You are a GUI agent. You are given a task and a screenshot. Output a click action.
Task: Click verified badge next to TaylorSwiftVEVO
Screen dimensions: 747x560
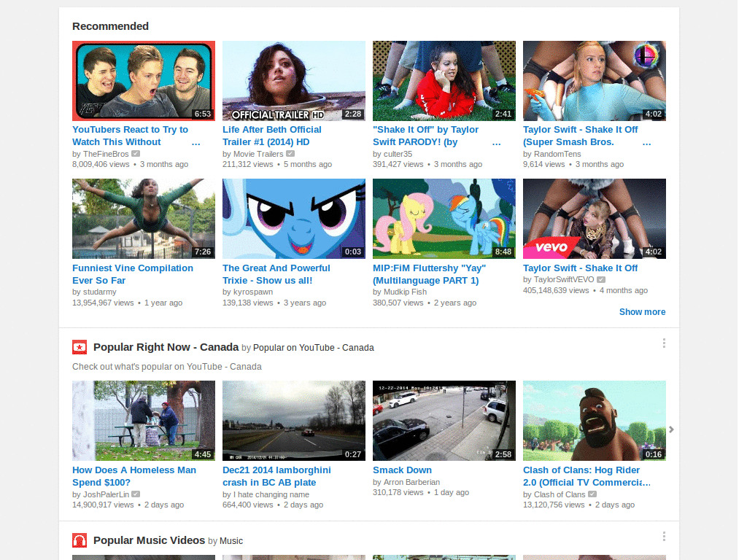click(x=601, y=279)
